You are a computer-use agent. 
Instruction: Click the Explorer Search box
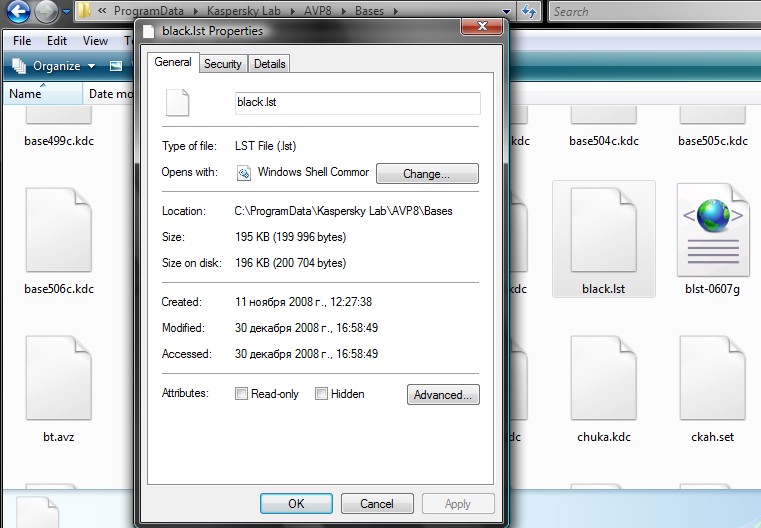click(x=655, y=11)
